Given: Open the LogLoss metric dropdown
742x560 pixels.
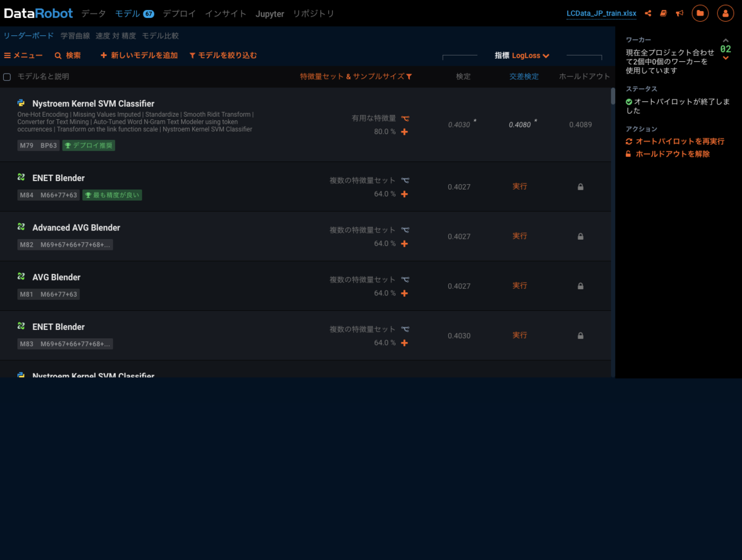Looking at the screenshot, I should point(531,56).
